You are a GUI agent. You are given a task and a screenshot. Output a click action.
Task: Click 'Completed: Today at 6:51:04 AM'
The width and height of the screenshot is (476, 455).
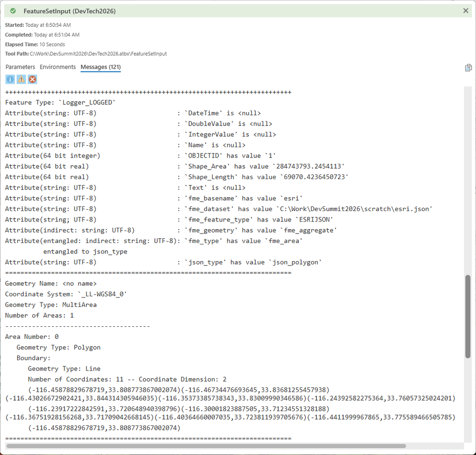42,35
